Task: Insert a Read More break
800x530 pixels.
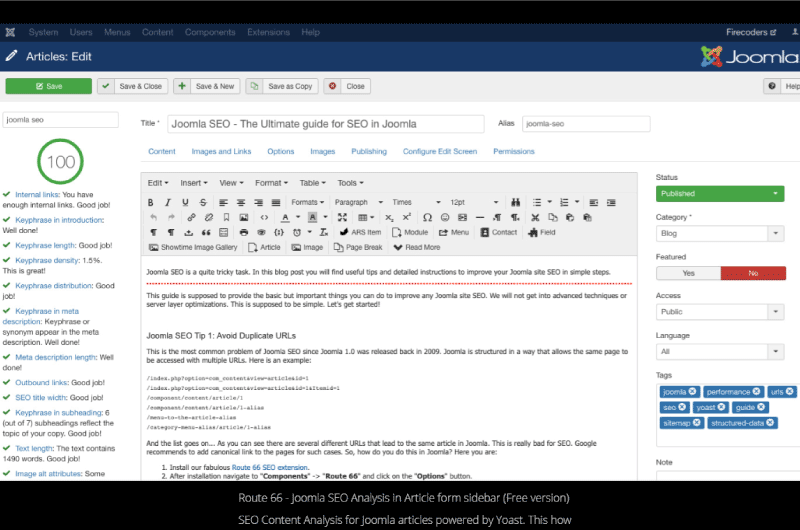Action: point(417,247)
